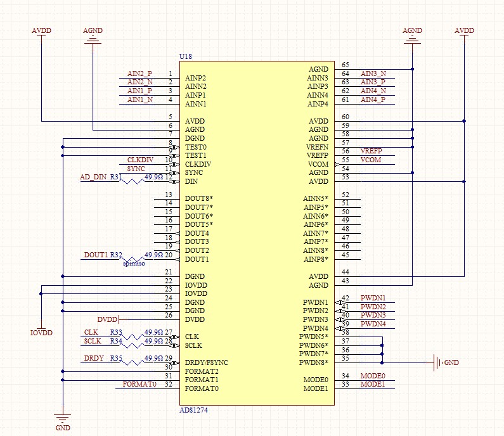Click the CLK net label beside R33
This screenshot has height=436, width=504.
click(91, 333)
